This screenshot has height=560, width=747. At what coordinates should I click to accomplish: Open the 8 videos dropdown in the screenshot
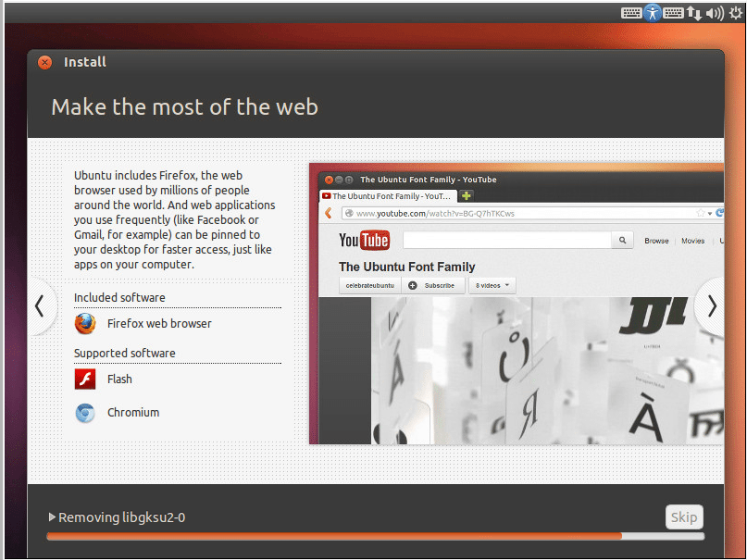(492, 286)
